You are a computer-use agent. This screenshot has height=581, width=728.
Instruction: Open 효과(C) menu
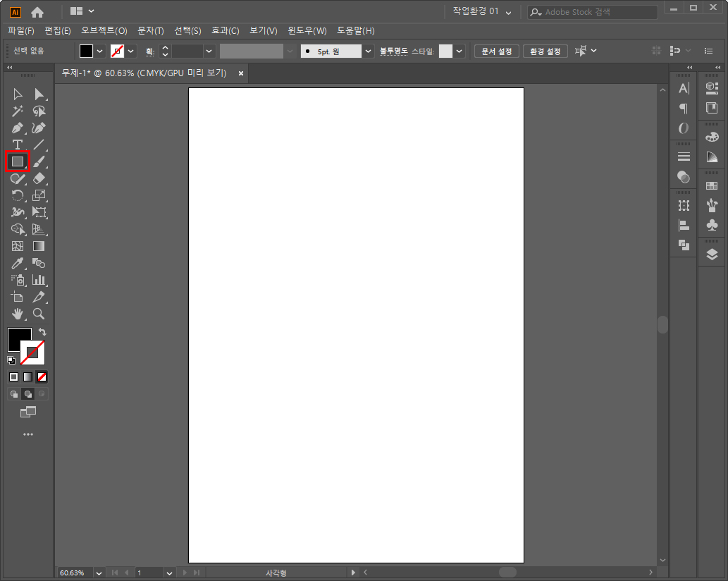point(226,30)
